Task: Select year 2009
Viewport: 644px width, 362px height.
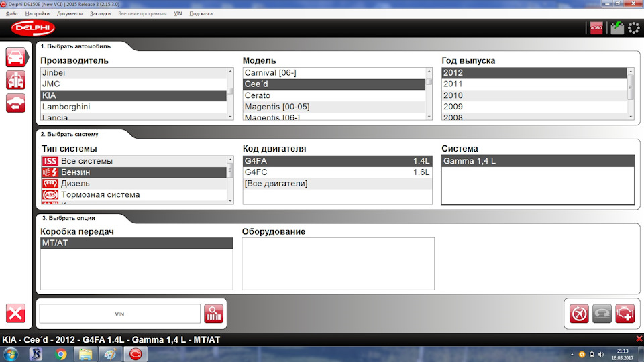Action: 535,107
